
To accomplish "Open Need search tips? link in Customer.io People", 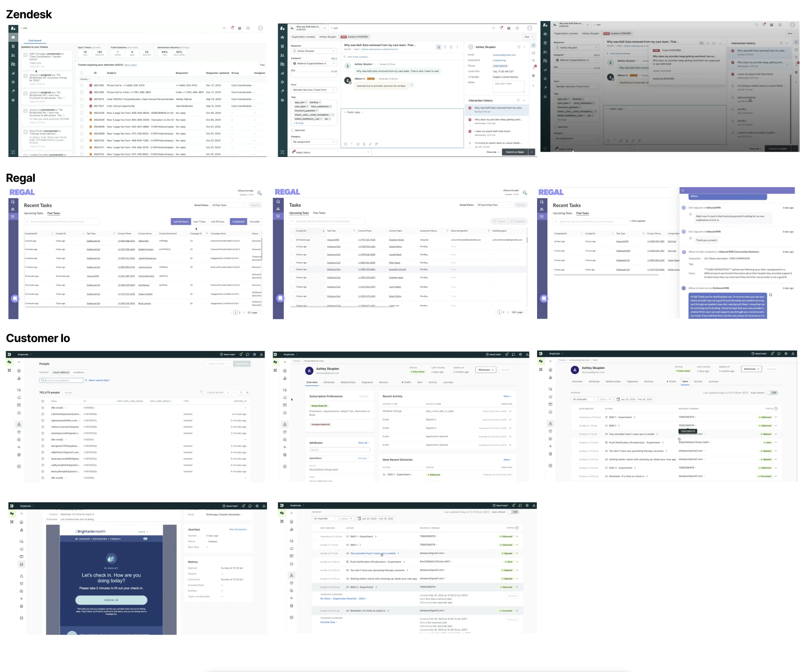I will 99,380.
